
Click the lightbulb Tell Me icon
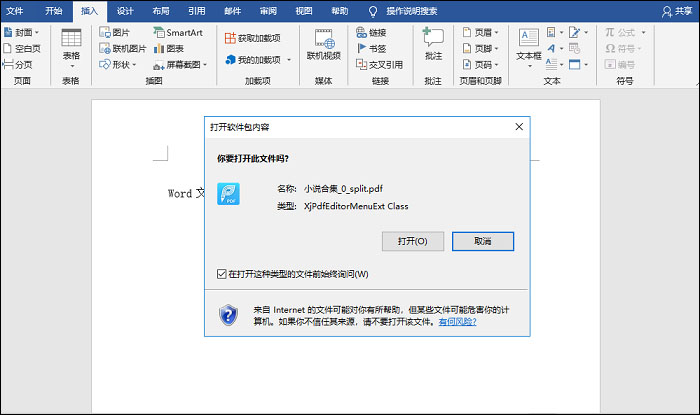[373, 12]
